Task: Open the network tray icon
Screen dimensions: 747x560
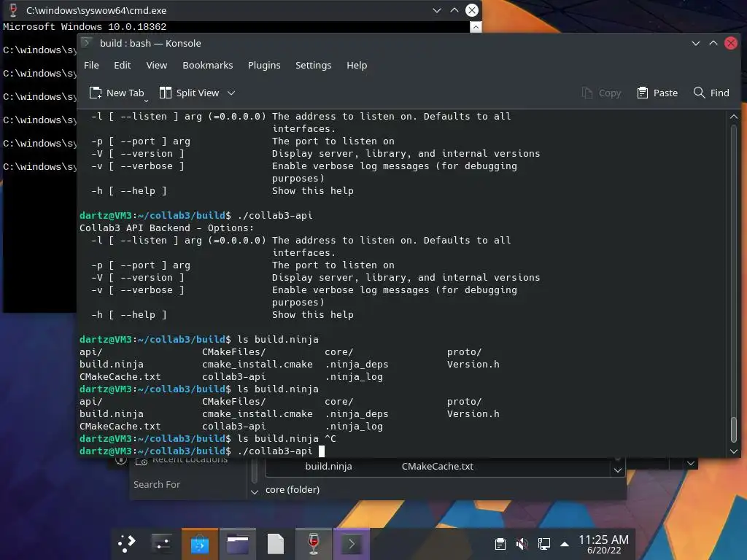Action: pyautogui.click(x=543, y=544)
